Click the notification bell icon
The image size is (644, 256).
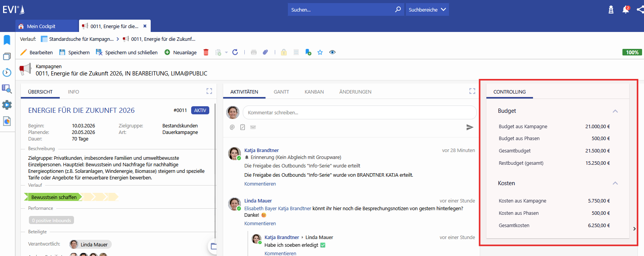pyautogui.click(x=626, y=10)
